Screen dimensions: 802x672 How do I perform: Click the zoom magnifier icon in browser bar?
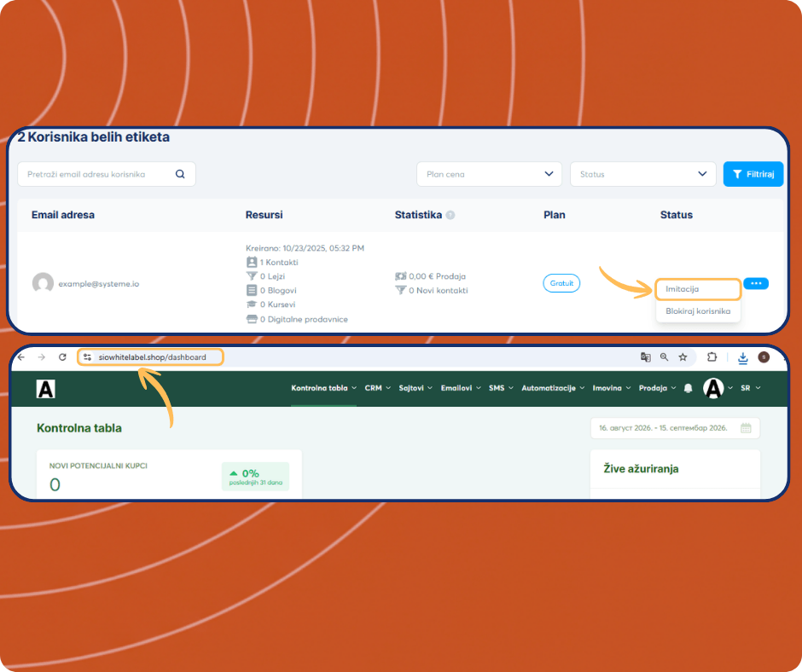[x=664, y=357]
